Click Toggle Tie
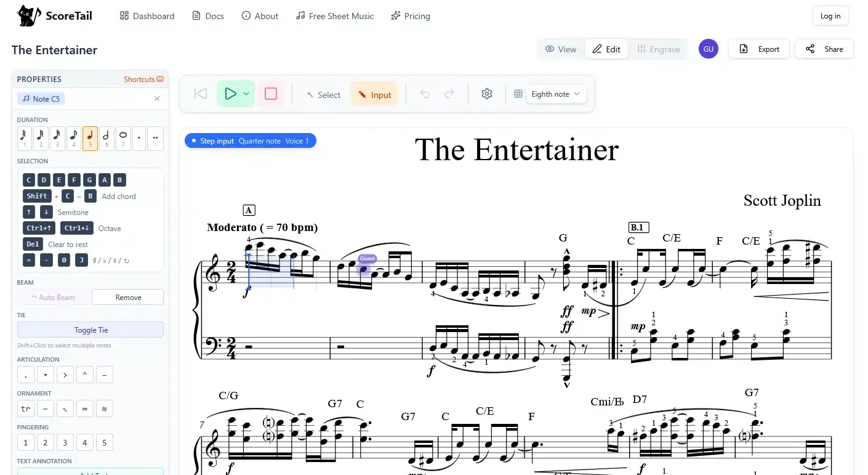Screen dimensions: 868x475 (90, 330)
